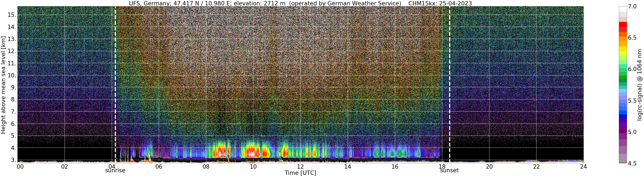The image size is (644, 177).
Task: Click the height axis tick '9.'
Action: click(x=14, y=87)
